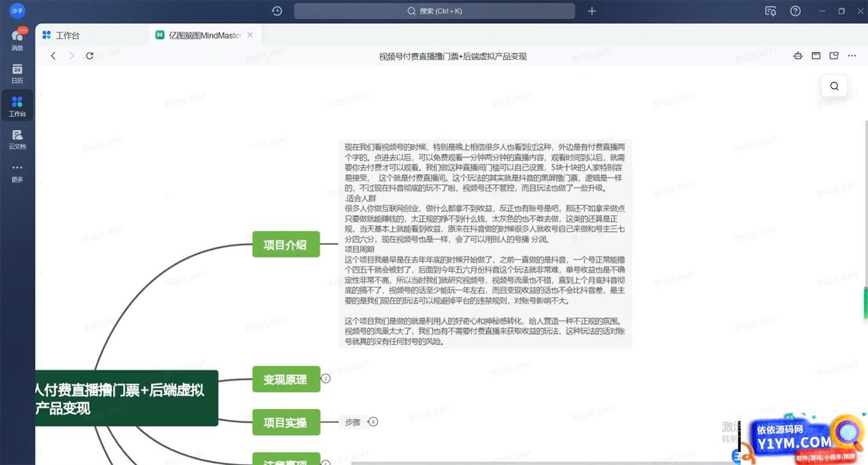Viewport: 868px width, 465px height.
Task: Open 云文档 cloud docs in sidebar
Action: [17, 139]
